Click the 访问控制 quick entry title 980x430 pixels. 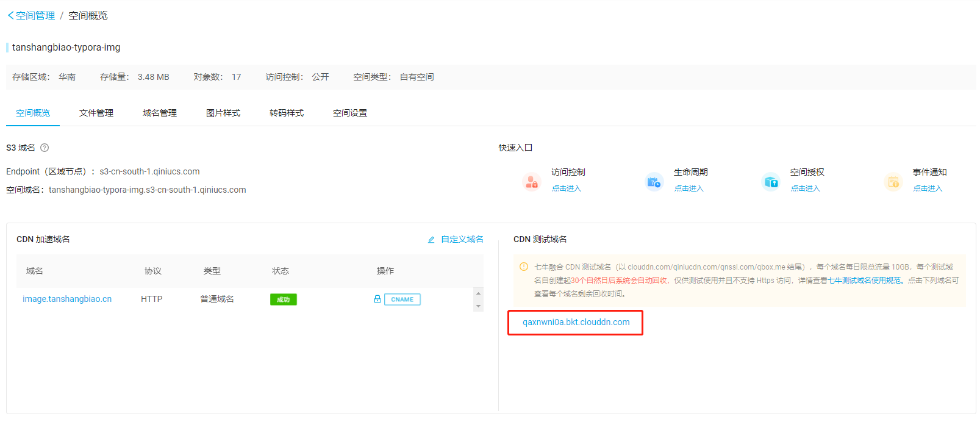pyautogui.click(x=568, y=172)
